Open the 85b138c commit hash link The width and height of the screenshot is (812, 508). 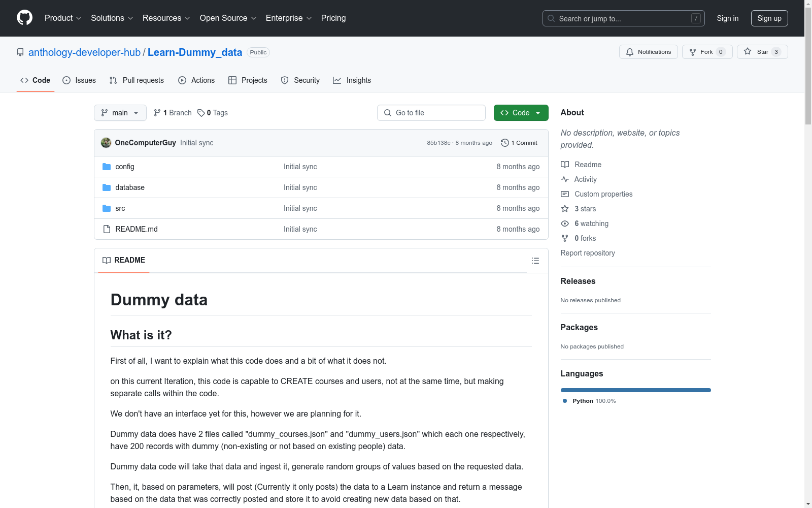pos(438,143)
